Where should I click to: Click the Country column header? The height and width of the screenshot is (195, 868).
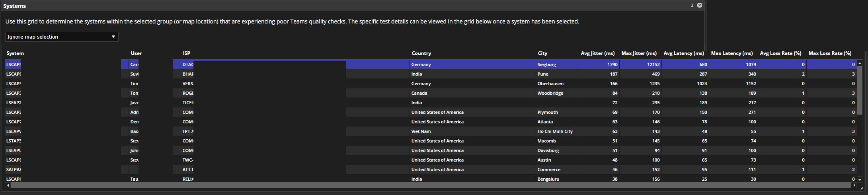click(x=421, y=53)
